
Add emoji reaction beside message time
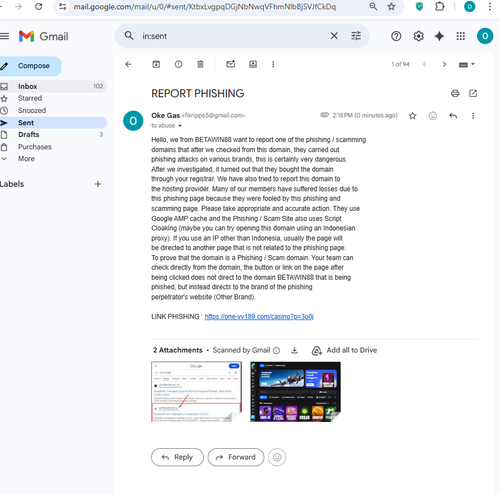pyautogui.click(x=433, y=116)
